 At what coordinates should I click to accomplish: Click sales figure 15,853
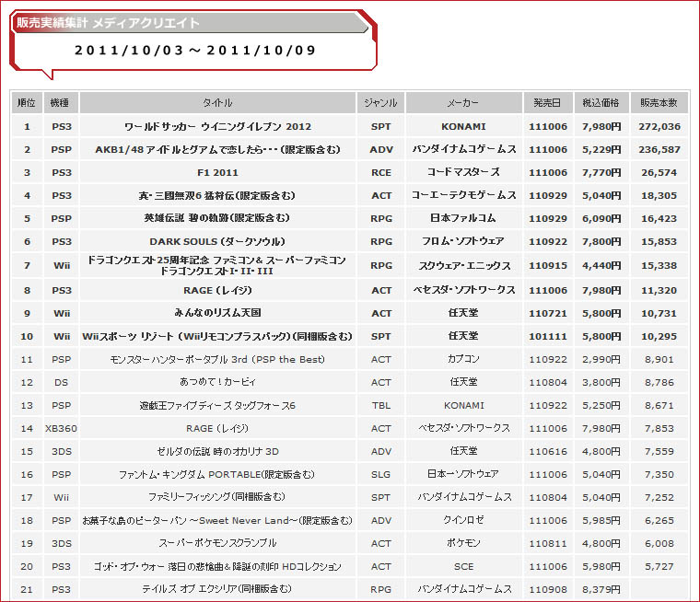tap(659, 241)
